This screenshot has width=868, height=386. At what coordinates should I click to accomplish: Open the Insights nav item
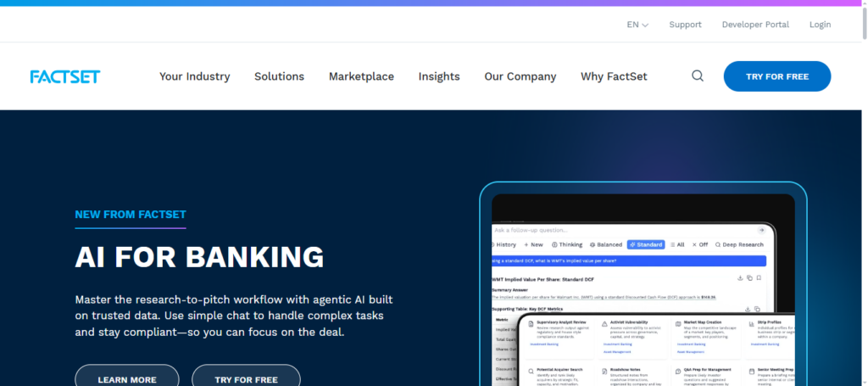click(438, 76)
